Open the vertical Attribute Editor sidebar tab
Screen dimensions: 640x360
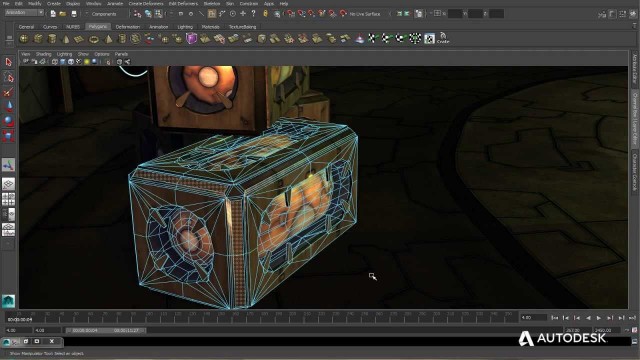tap(635, 69)
